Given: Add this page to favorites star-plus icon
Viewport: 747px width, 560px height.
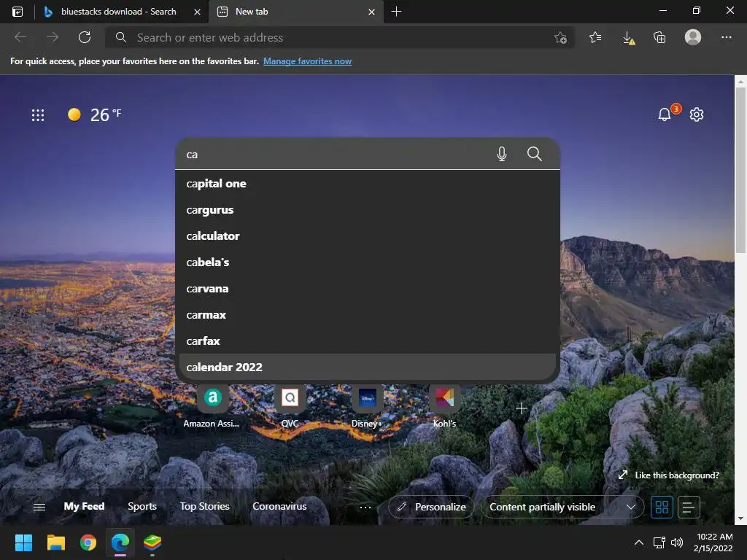Looking at the screenshot, I should 561,38.
